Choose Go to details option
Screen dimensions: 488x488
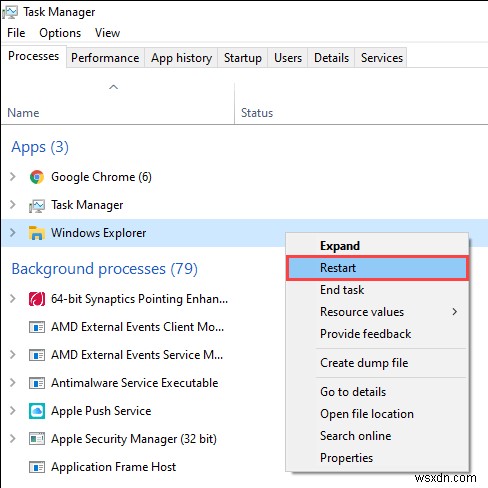(377, 392)
